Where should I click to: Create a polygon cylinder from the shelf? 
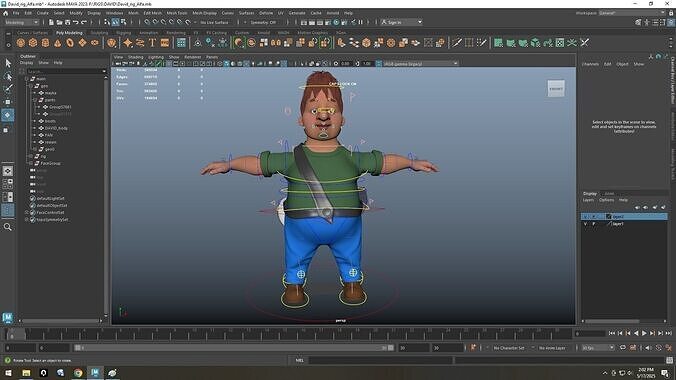tap(45, 43)
